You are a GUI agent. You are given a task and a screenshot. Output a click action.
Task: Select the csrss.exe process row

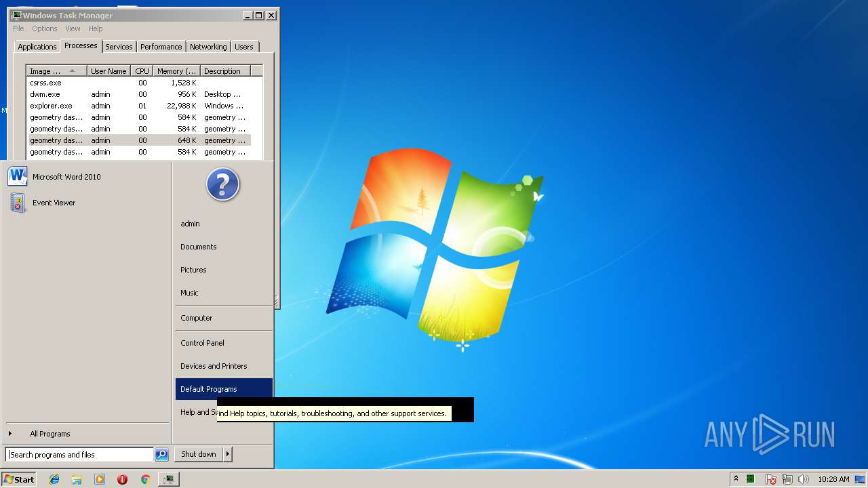[x=138, y=83]
